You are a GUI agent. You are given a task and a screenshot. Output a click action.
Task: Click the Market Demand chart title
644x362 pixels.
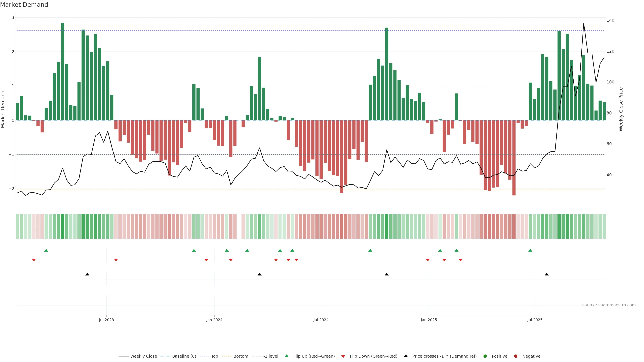click(24, 5)
